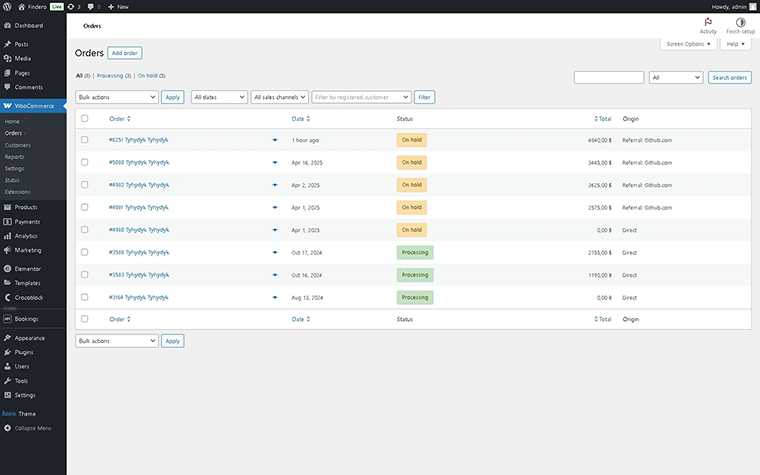Open the Activity flag panel
The height and width of the screenshot is (475, 760).
tap(708, 26)
